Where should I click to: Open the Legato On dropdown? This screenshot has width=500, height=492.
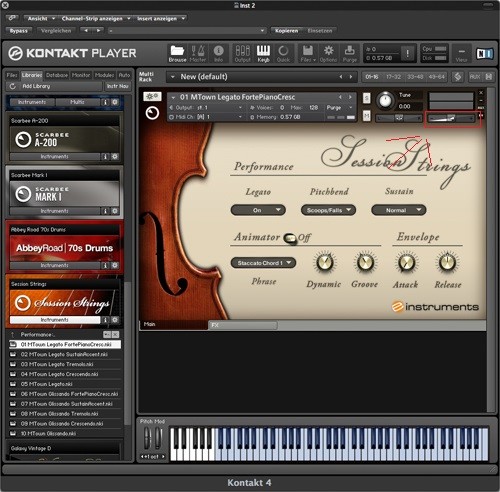258,210
